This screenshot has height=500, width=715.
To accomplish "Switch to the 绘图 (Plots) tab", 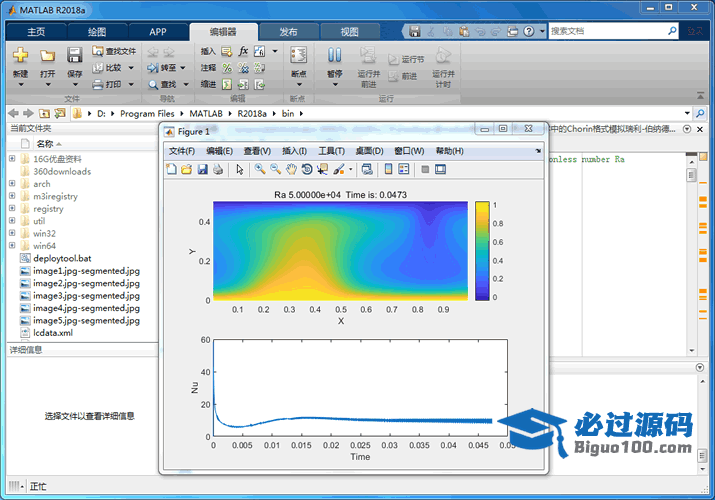I will click(x=97, y=32).
